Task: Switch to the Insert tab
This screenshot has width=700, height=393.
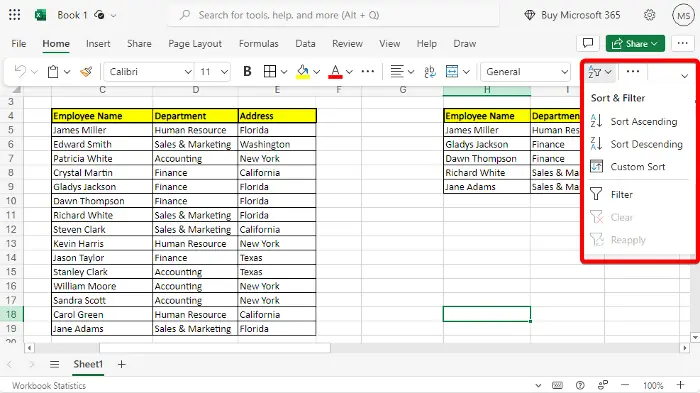Action: pos(98,43)
